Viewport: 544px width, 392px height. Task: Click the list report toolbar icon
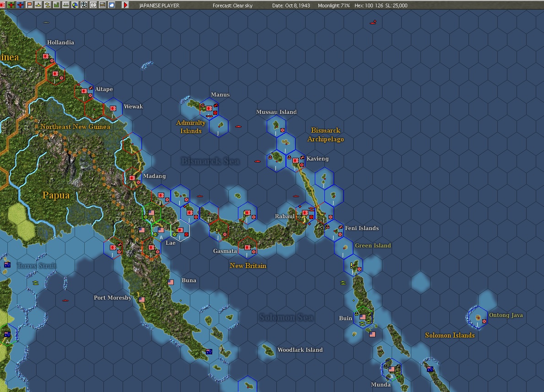[102, 5]
